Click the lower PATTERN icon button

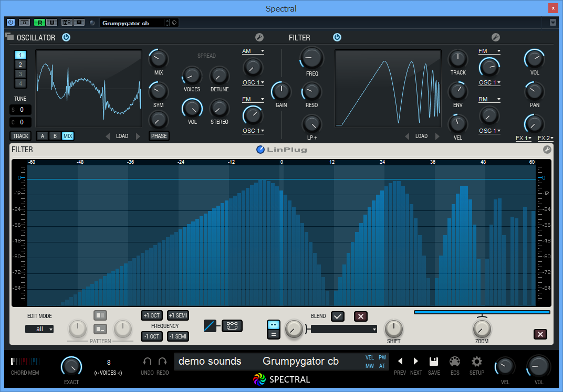pyautogui.click(x=100, y=329)
